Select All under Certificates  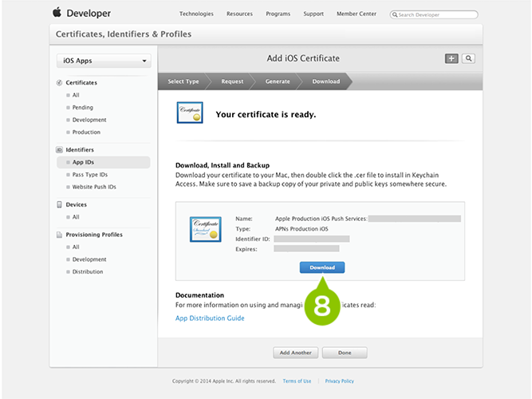coord(76,95)
